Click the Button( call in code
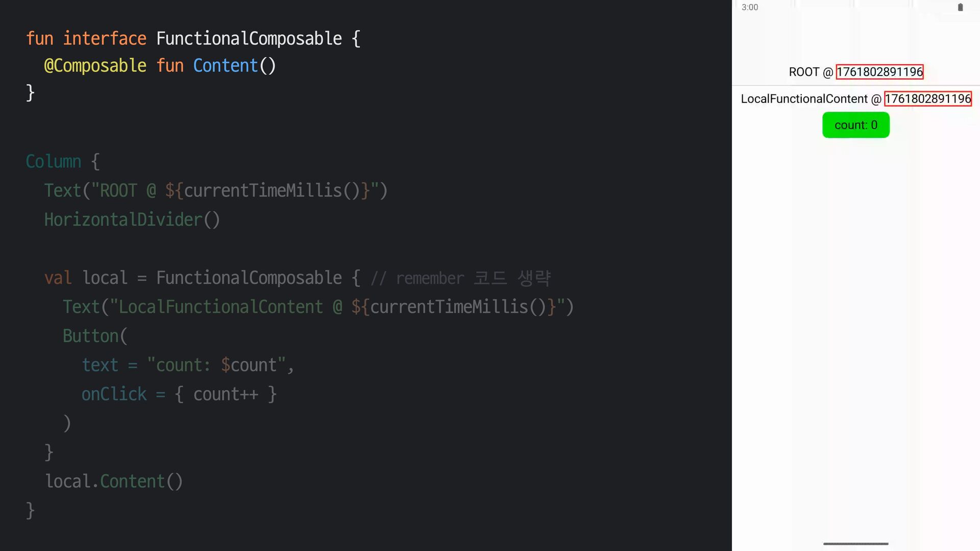 [95, 336]
